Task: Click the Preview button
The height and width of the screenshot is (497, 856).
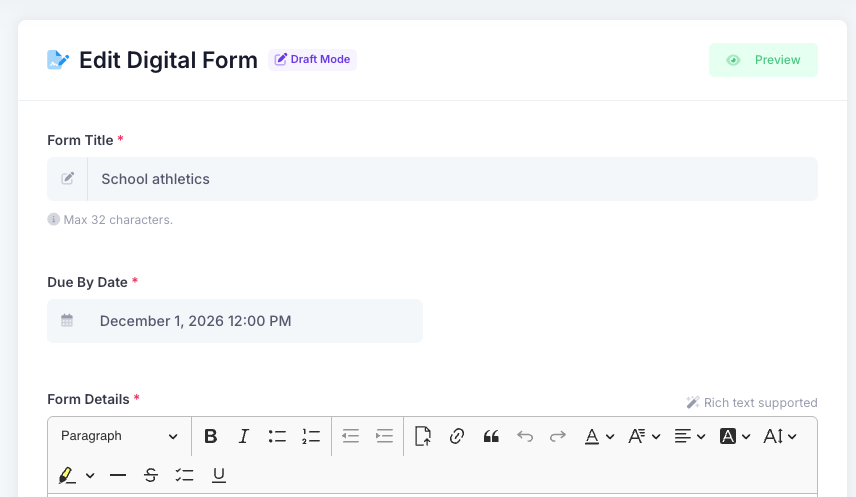Action: pyautogui.click(x=763, y=60)
